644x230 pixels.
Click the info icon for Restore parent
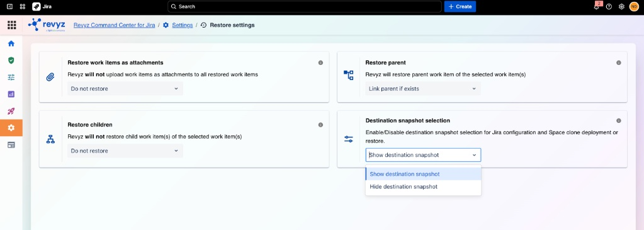[x=619, y=63]
